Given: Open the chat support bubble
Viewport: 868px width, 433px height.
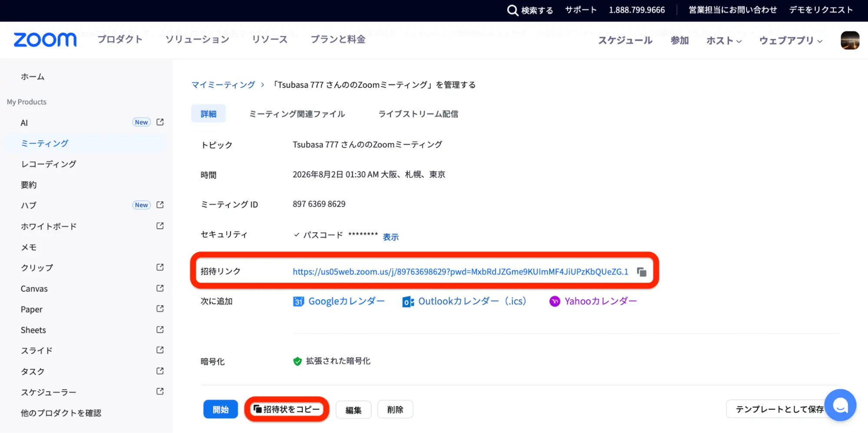Looking at the screenshot, I should coord(840,405).
